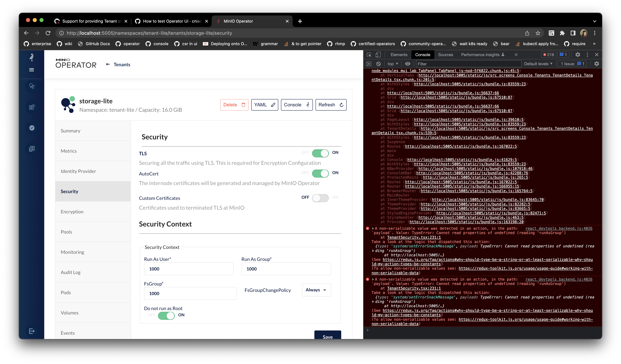Disable the AutoCert switch
The width and height of the screenshot is (621, 364).
[320, 173]
